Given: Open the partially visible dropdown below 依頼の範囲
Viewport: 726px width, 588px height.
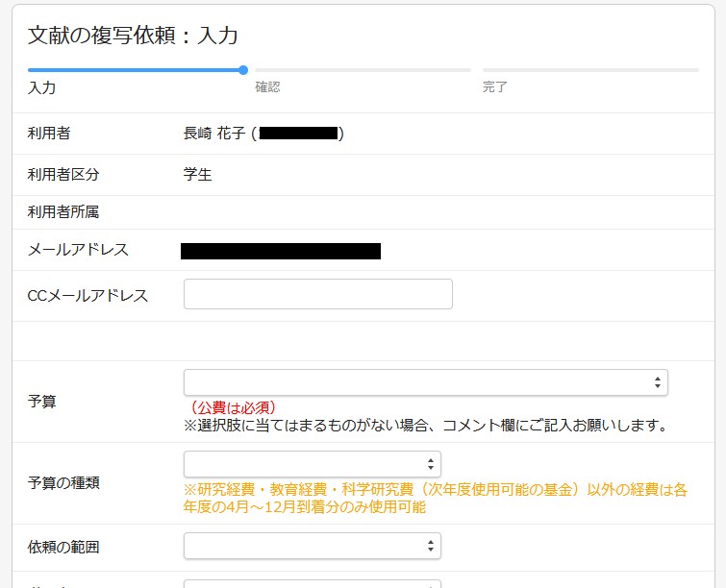Looking at the screenshot, I should coord(312,583).
